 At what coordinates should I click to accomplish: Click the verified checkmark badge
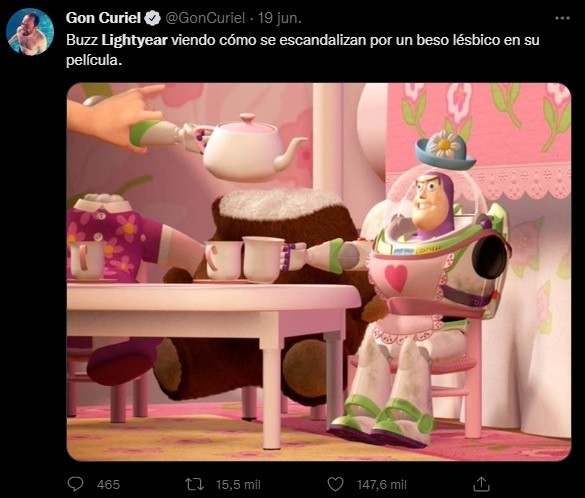(x=152, y=18)
